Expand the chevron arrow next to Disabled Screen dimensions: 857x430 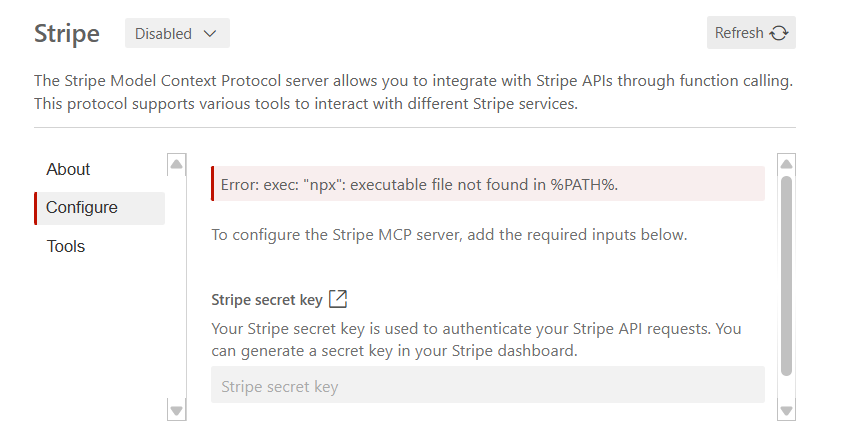(x=210, y=33)
